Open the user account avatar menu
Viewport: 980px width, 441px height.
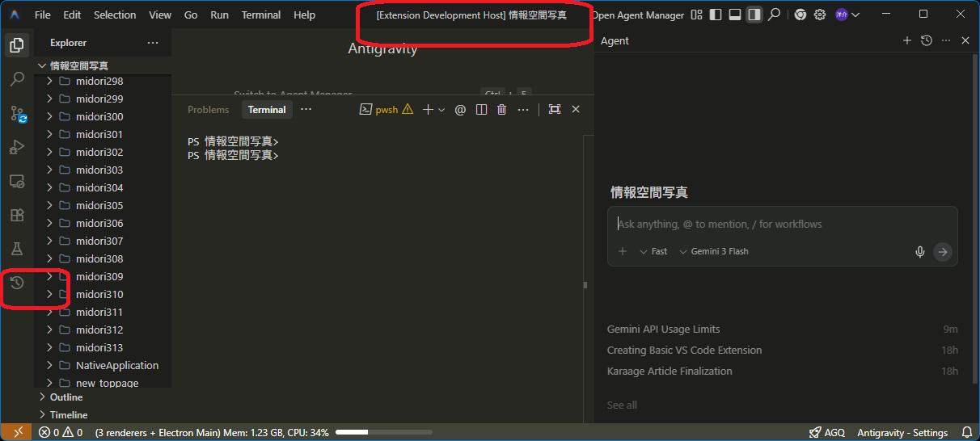click(847, 15)
